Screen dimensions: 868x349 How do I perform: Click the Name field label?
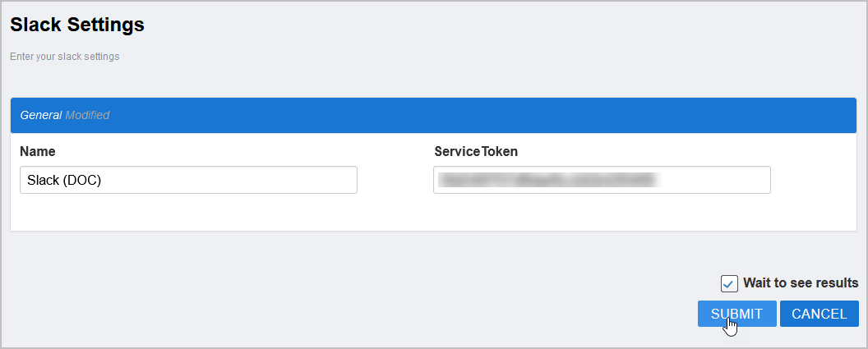point(38,152)
